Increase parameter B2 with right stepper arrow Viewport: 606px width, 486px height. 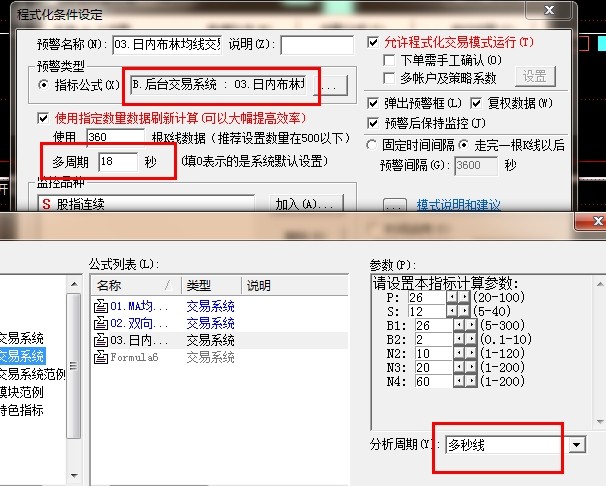click(x=471, y=339)
